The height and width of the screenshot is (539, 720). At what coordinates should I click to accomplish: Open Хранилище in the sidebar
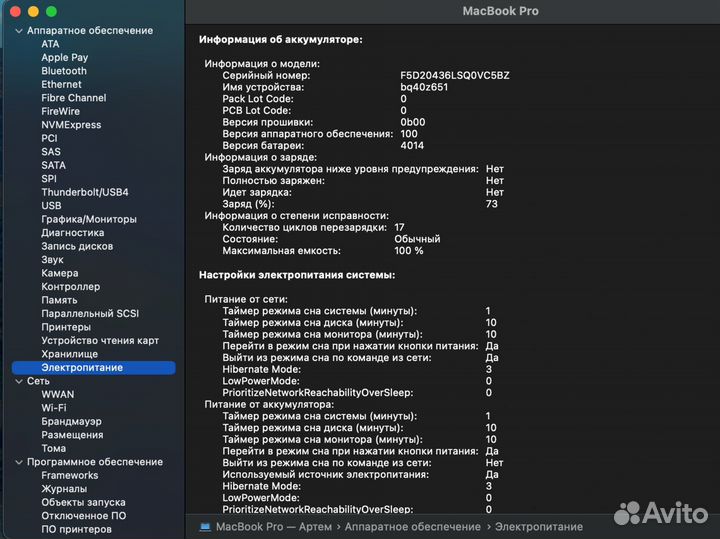click(69, 354)
